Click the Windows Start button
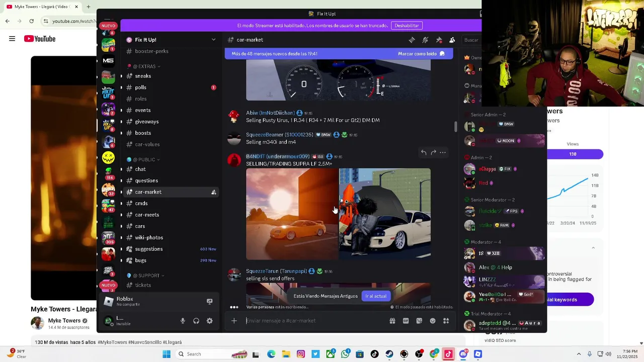The height and width of the screenshot is (362, 644). pos(167,354)
